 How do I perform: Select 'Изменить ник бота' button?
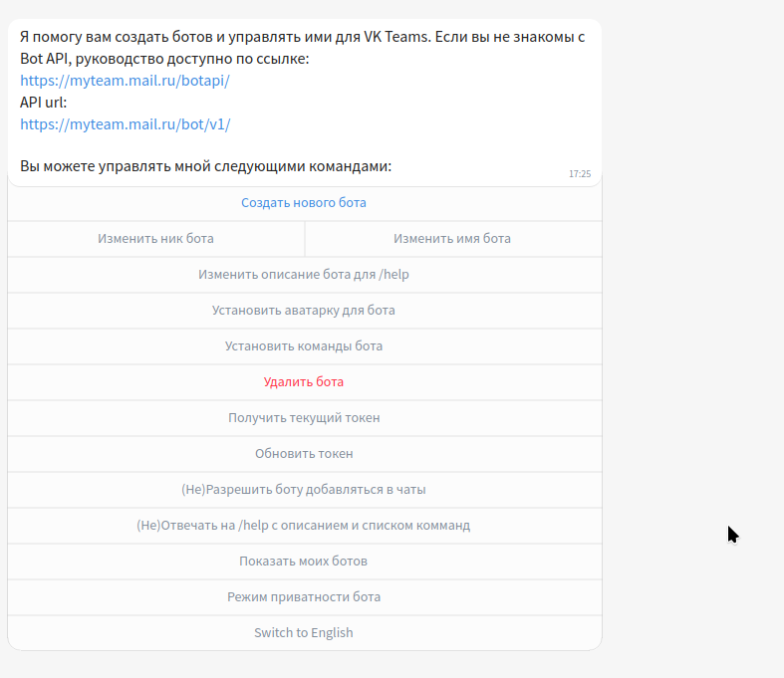[156, 239]
